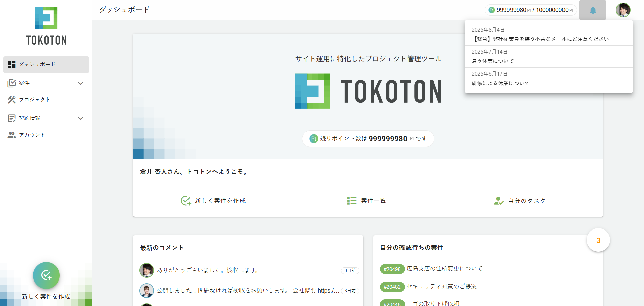
Task: Select the プロジェクト tools icon
Action: [12, 99]
